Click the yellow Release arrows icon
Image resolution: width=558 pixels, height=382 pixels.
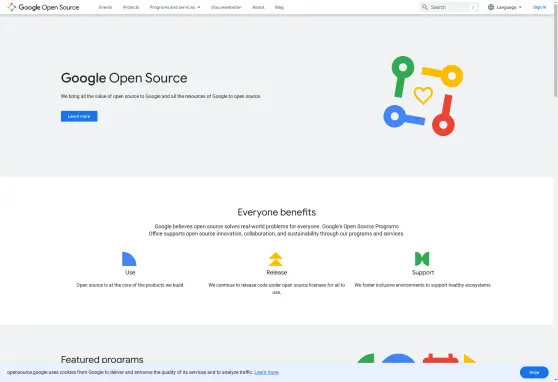tap(276, 259)
